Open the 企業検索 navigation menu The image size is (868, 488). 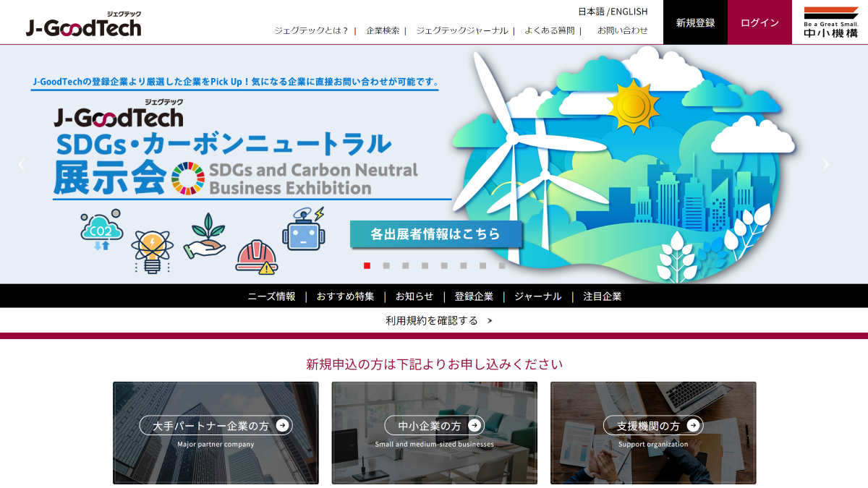point(382,32)
